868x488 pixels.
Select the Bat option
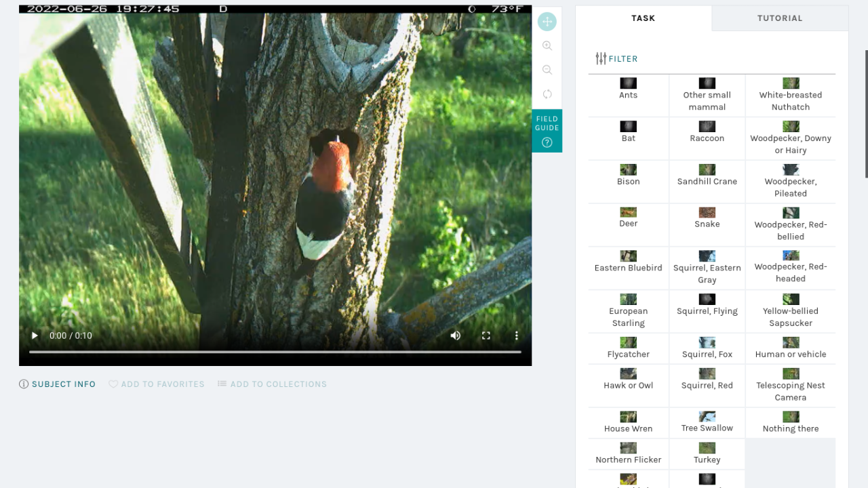(x=629, y=138)
